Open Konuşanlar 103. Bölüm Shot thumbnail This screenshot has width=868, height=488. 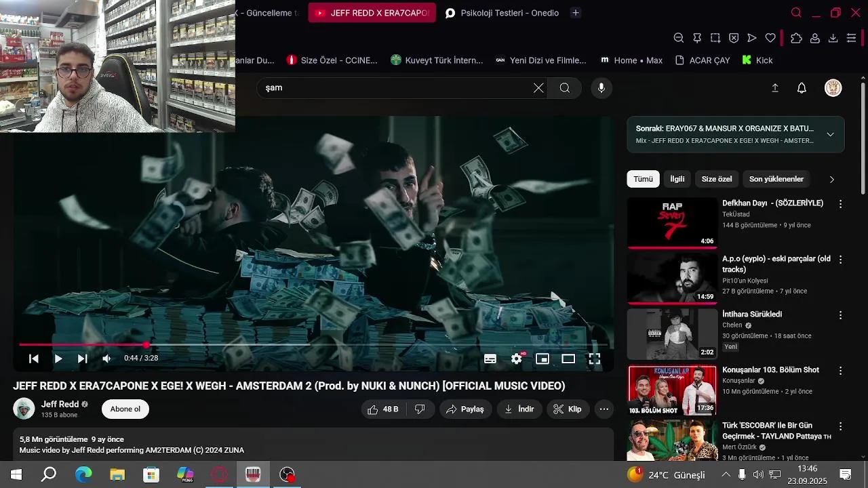672,390
